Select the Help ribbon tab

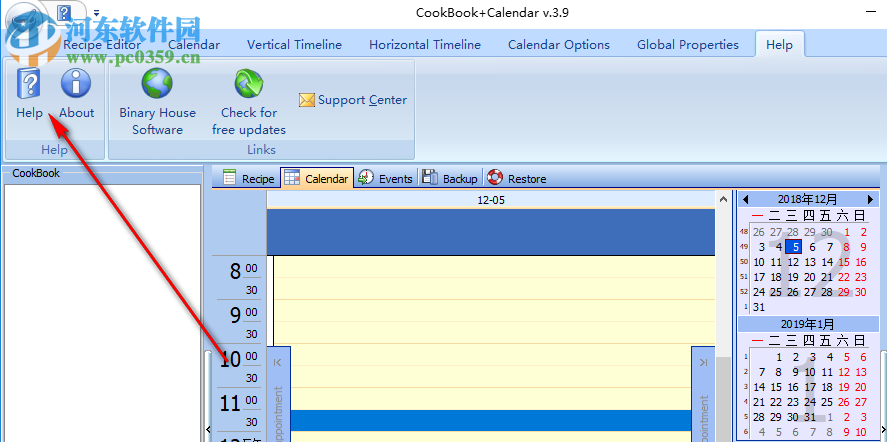click(780, 45)
